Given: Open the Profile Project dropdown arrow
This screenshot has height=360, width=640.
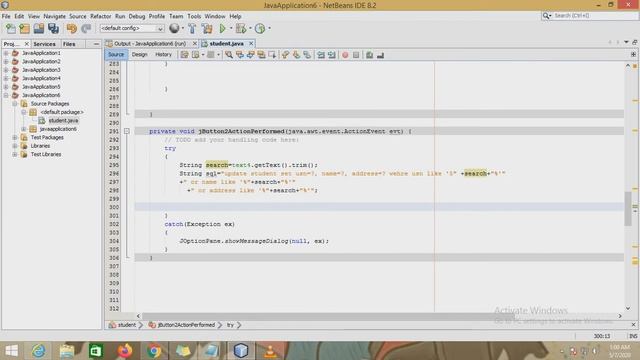Looking at the screenshot, I should pyautogui.click(x=269, y=28).
